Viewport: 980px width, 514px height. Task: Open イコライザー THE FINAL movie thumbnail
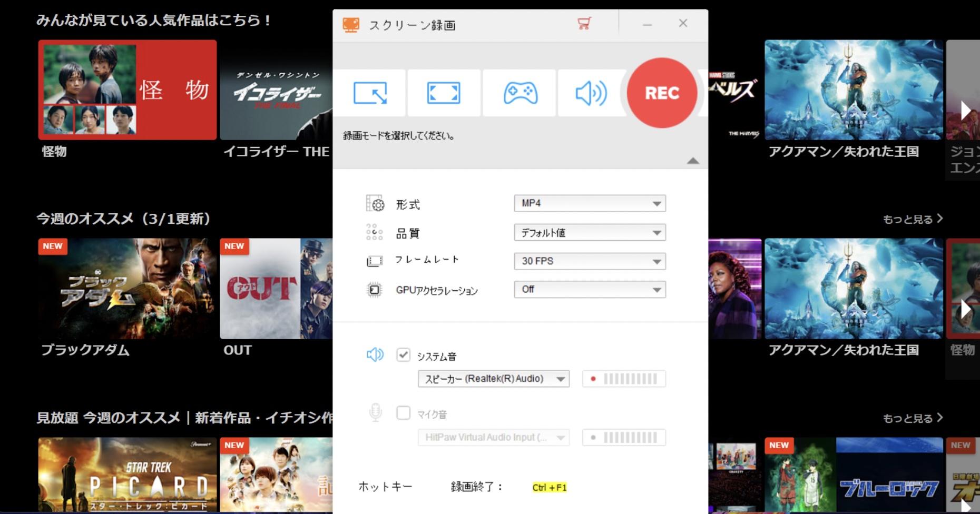276,90
